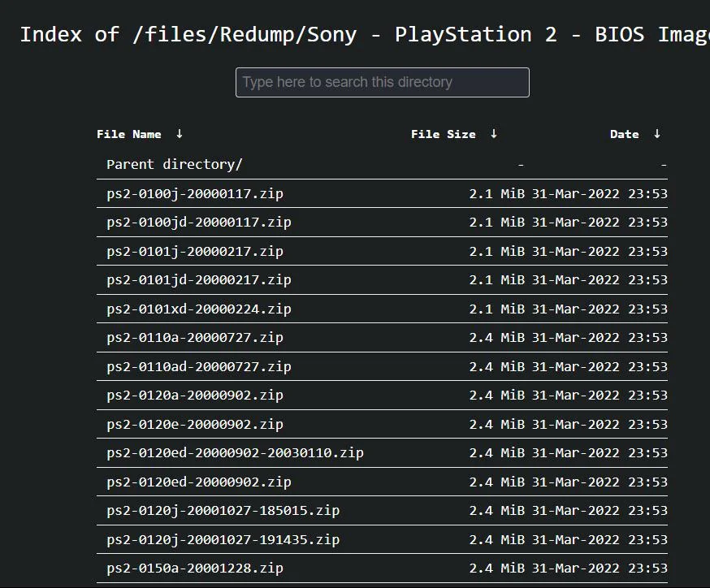The image size is (710, 588).
Task: Click the File Size sort arrow
Action: (494, 134)
